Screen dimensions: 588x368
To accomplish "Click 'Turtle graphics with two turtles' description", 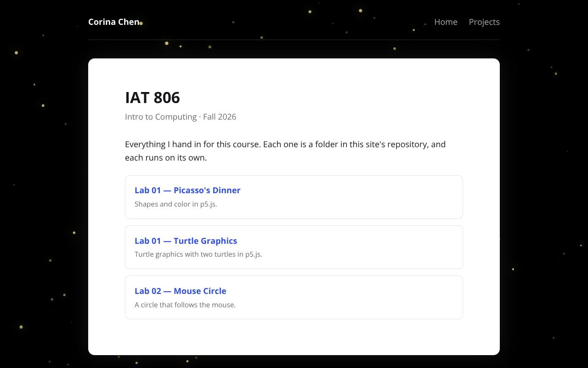I will tap(198, 254).
